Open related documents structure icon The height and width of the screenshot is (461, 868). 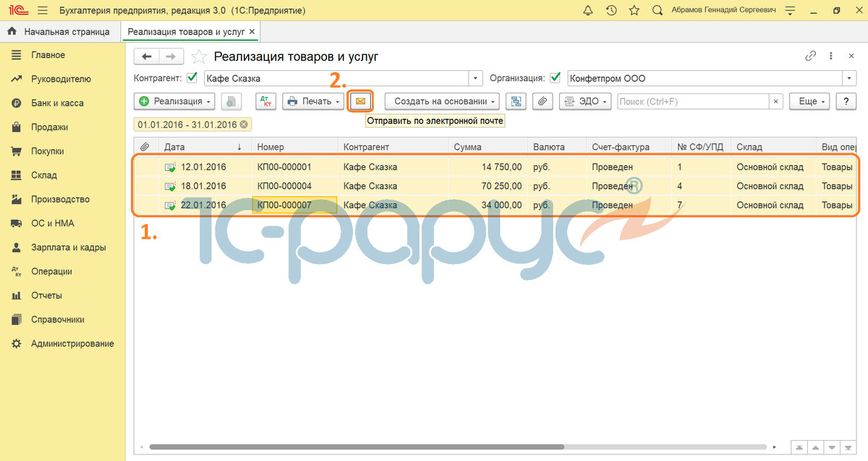coord(516,101)
